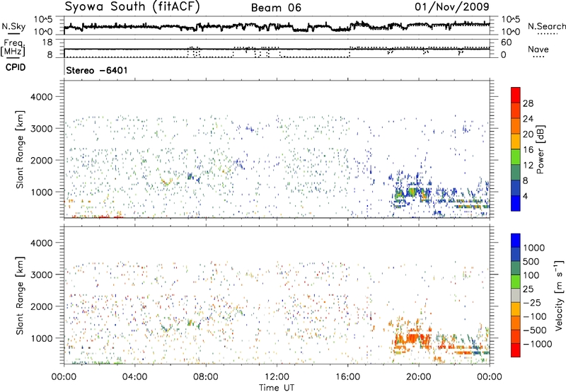Image resolution: width=566 pixels, height=392 pixels.
Task: Click the "18" tick on the frequency axis
Action: [x=47, y=42]
